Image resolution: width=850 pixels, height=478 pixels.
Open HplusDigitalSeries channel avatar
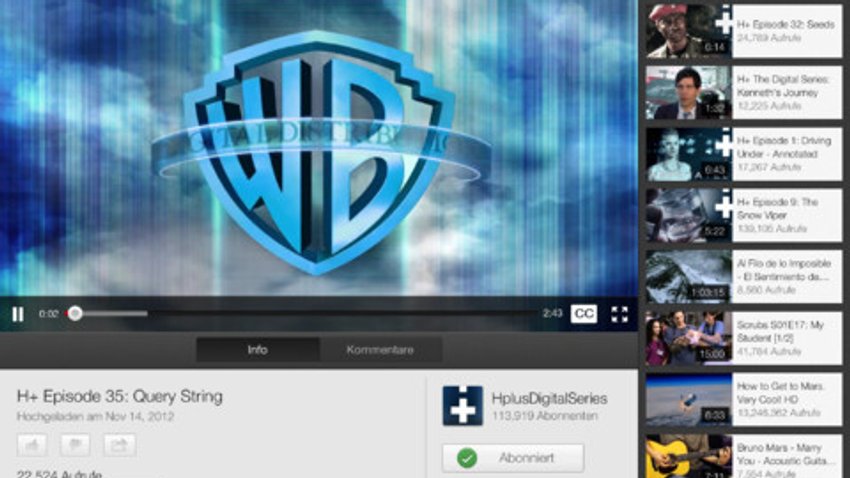point(462,405)
